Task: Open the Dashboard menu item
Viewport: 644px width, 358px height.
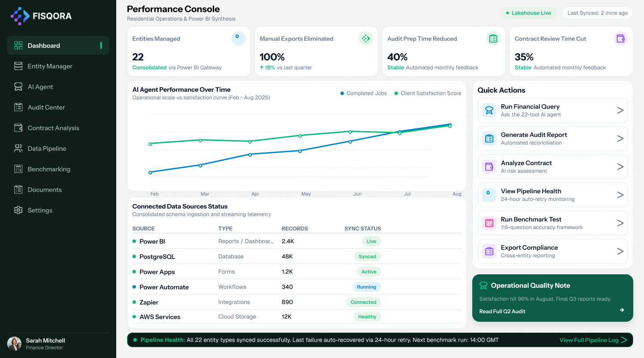Action: [58, 46]
